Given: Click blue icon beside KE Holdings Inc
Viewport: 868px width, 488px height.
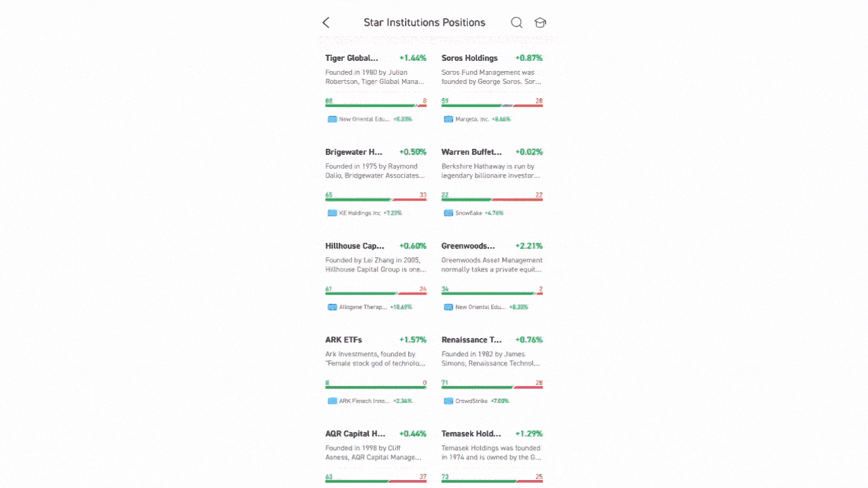Looking at the screenshot, I should click(x=332, y=213).
